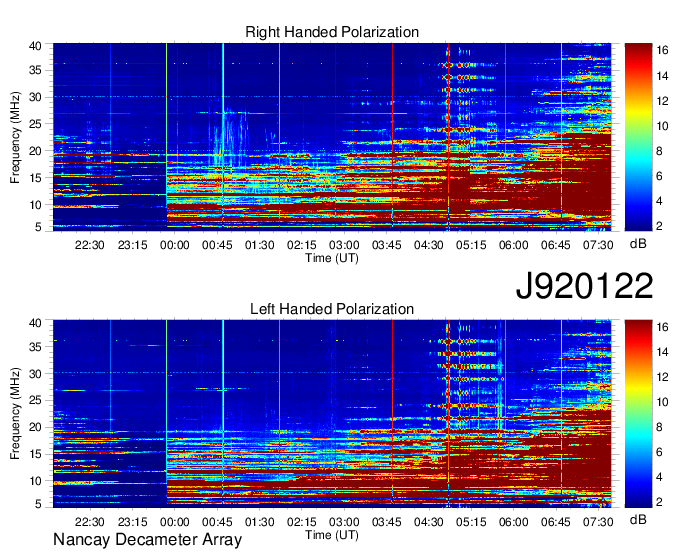Click the 'Time (UT)' label under the top plot
The width and height of the screenshot is (680, 552).
(x=332, y=258)
